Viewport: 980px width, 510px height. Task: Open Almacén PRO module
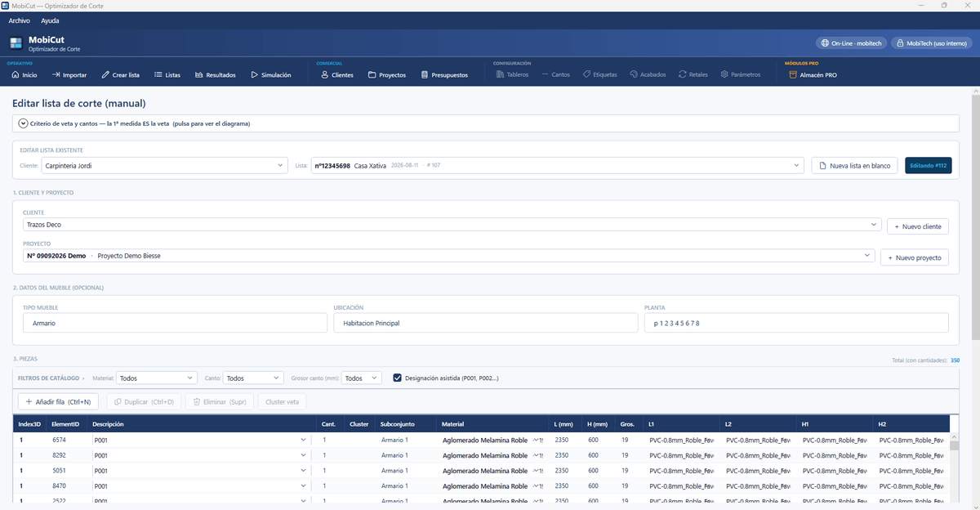coord(813,75)
